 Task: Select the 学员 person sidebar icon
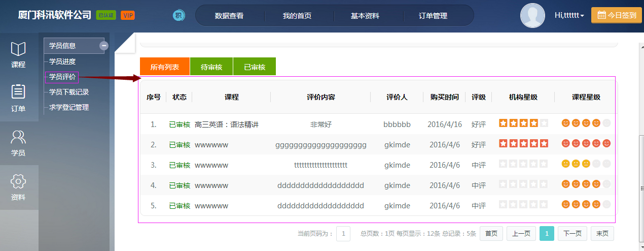click(18, 137)
